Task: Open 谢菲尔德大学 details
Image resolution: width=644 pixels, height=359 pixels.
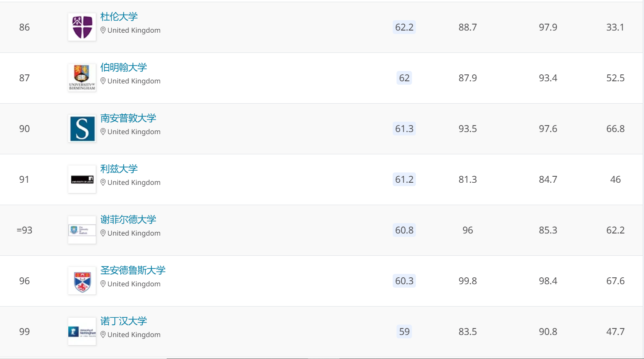Action: pos(128,220)
